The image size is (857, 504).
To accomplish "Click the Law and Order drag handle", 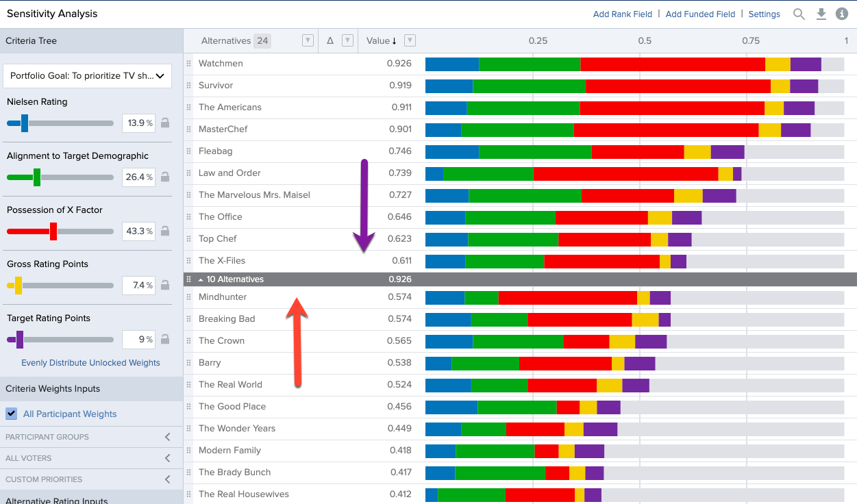I will click(x=188, y=173).
